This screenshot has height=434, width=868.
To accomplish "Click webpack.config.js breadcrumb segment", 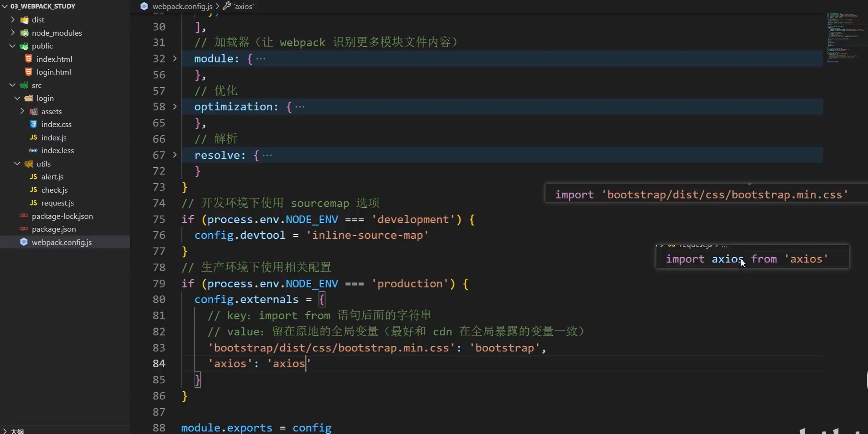I will [x=182, y=6].
